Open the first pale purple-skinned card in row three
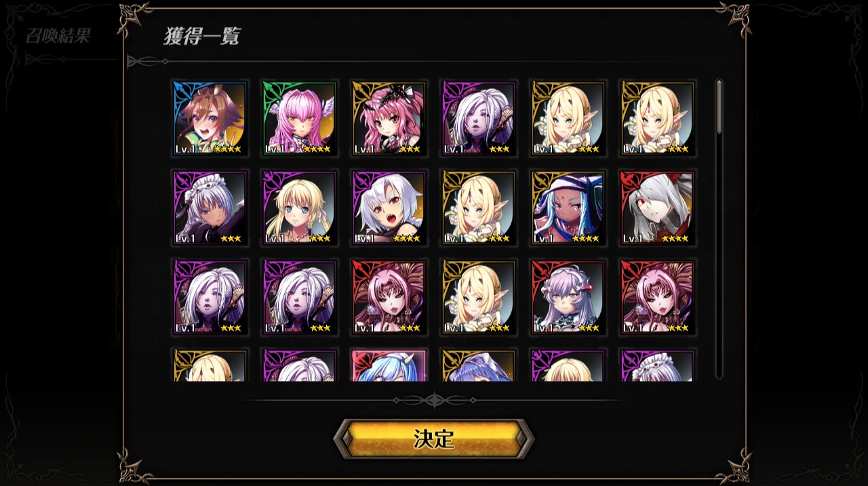 coord(210,298)
